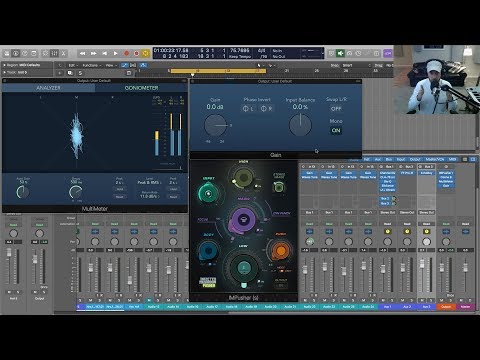Click the red Record button
This screenshot has width=480, height=360.
[x=126, y=53]
